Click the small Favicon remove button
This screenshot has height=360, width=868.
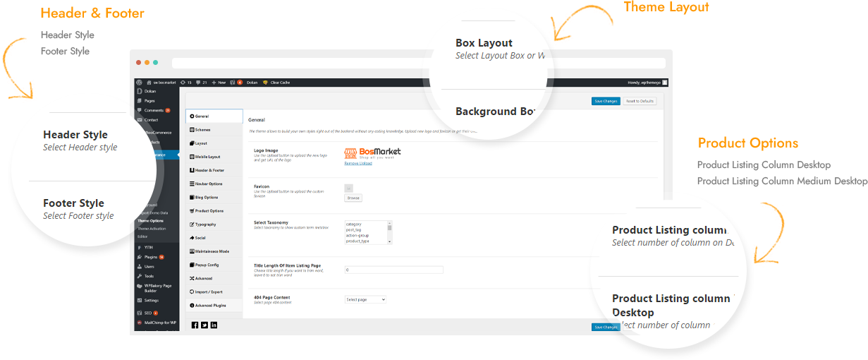(348, 188)
